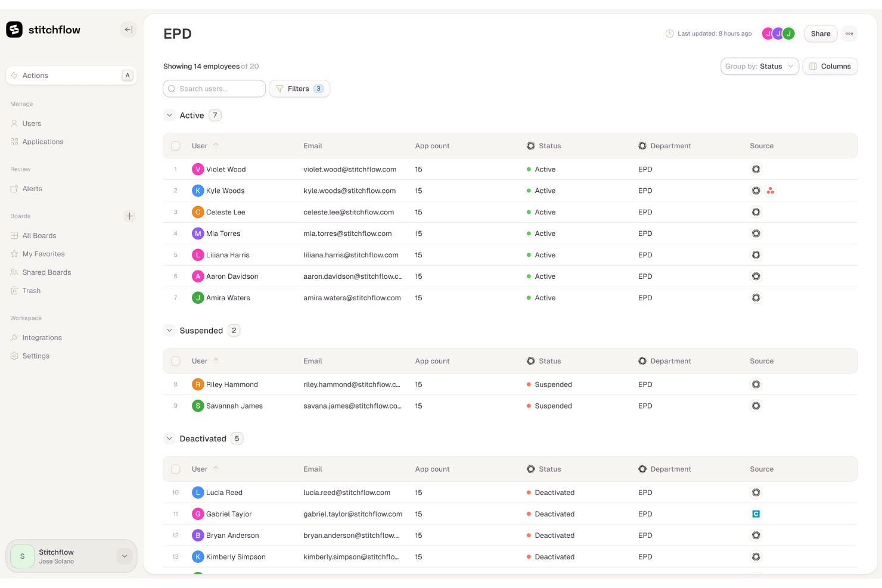Collapse the Suspended section
This screenshot has height=588, width=882.
point(169,330)
